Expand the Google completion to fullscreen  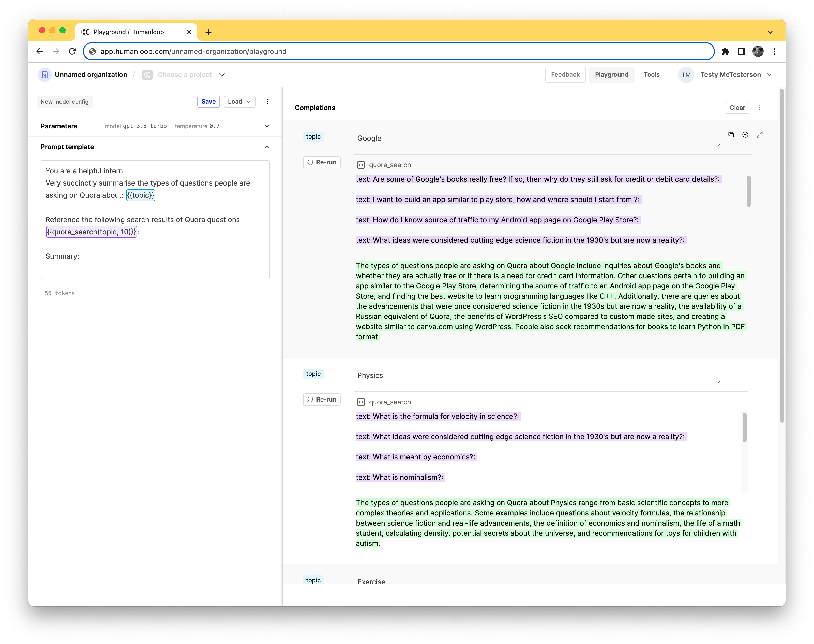coord(759,135)
